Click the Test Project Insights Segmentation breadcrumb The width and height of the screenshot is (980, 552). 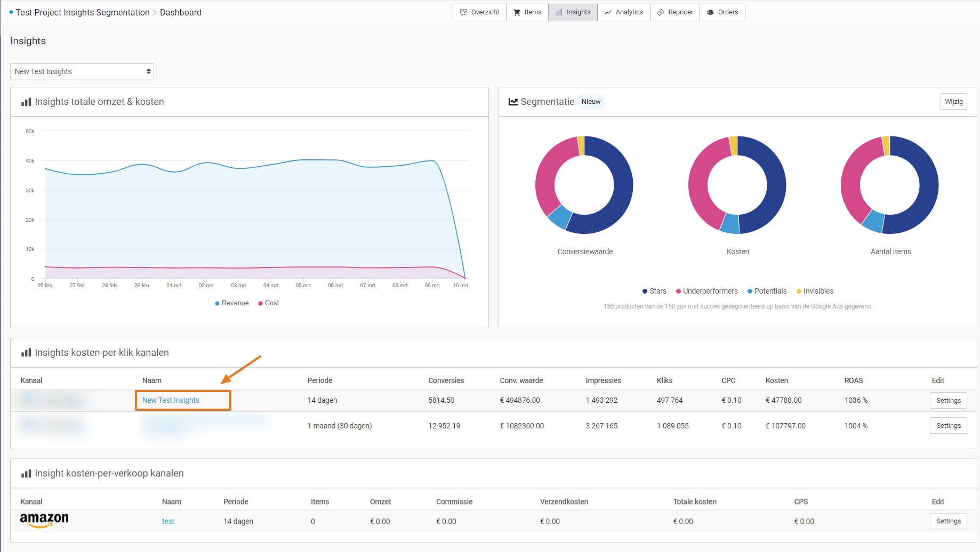pos(83,12)
